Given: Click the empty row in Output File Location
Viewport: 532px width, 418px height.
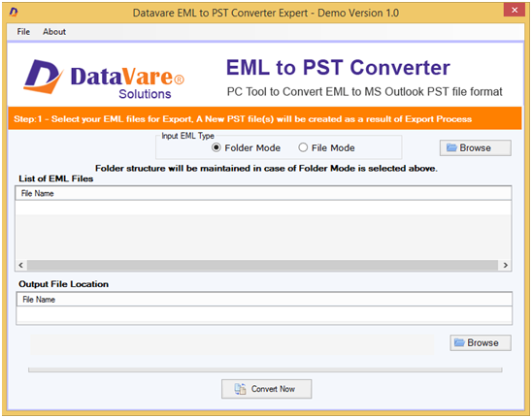Looking at the screenshot, I should click(x=264, y=314).
